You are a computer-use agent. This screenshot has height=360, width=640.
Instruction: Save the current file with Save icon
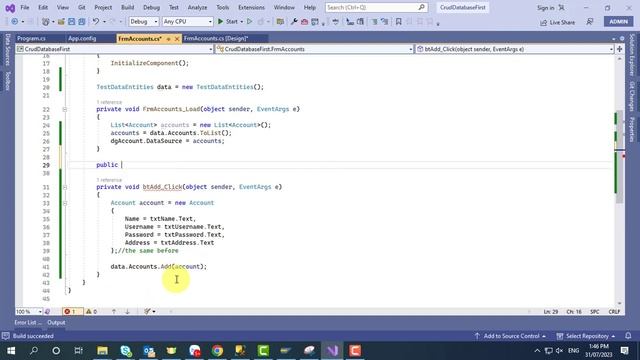point(71,22)
